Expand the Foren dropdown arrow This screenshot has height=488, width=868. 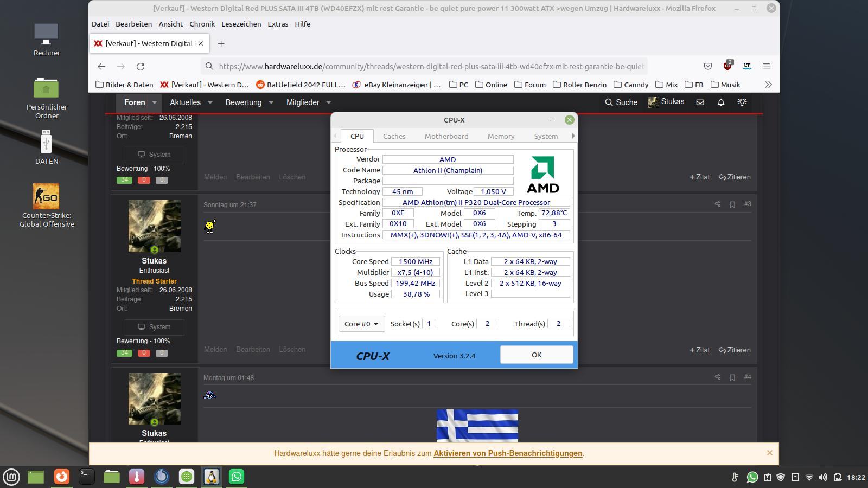155,102
